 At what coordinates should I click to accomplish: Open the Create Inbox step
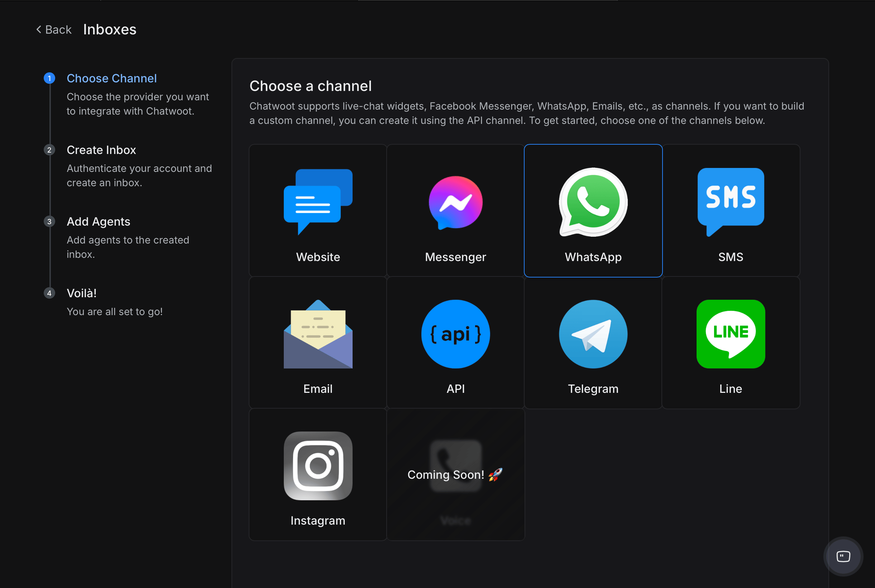click(101, 150)
